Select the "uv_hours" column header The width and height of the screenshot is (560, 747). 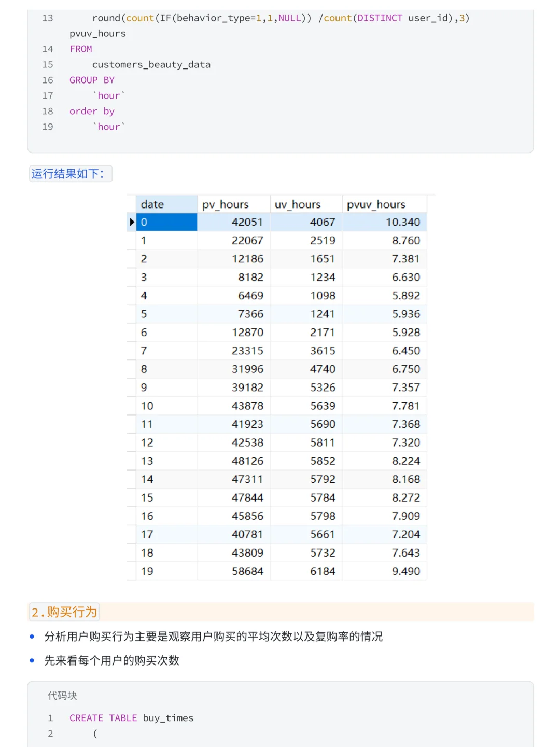coord(298,204)
